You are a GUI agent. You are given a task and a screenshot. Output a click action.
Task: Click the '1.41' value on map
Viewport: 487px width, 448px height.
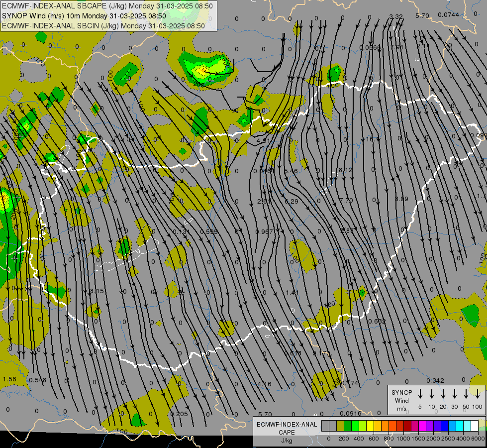coord(292,293)
